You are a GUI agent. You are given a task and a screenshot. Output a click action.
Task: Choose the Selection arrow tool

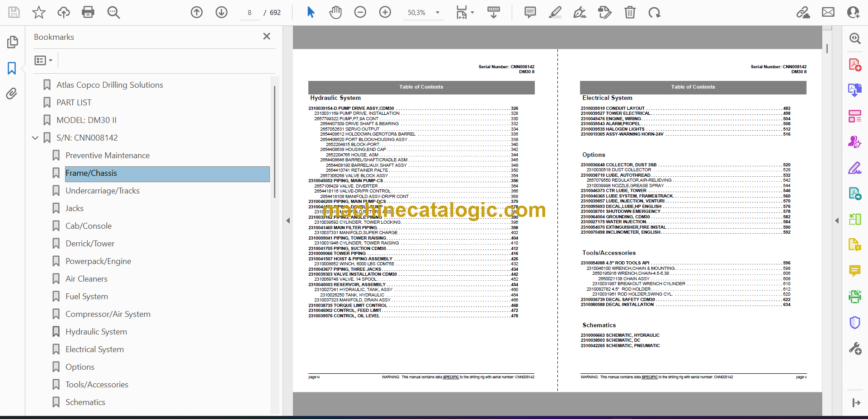[x=311, y=12]
